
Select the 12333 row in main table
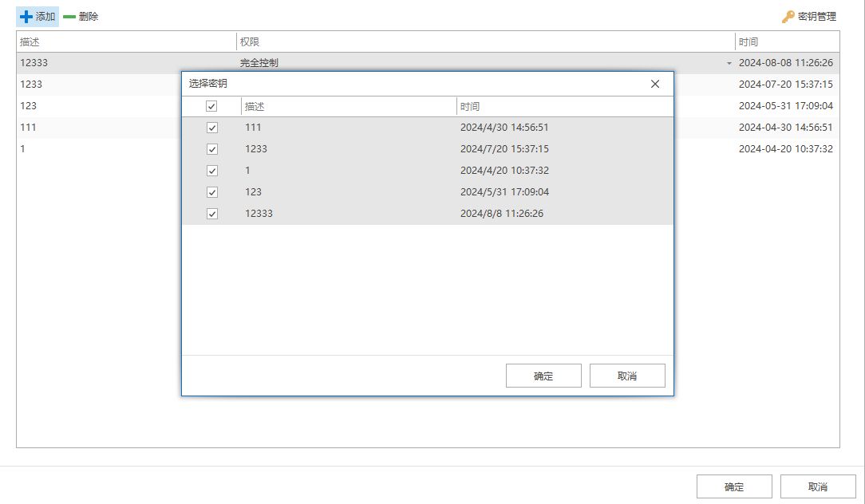click(428, 63)
